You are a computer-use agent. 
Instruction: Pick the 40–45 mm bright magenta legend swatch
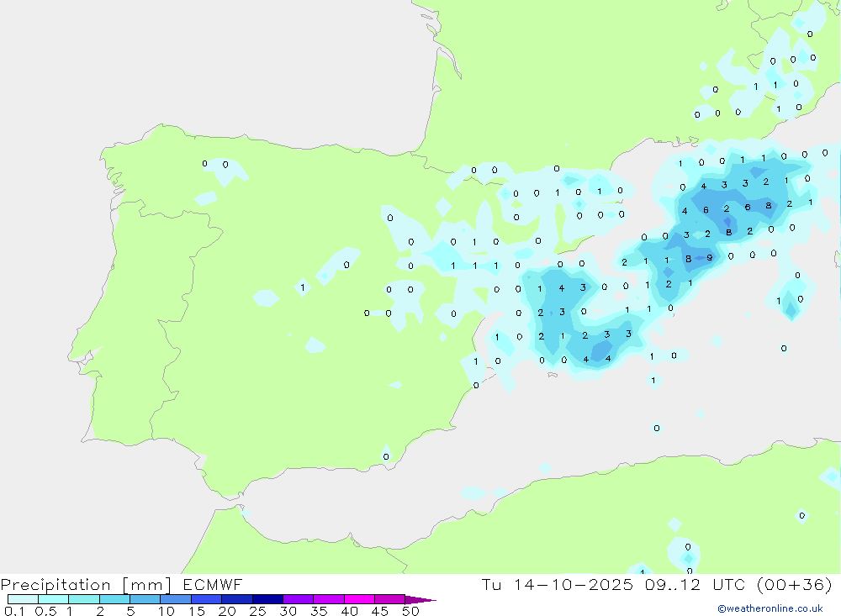[x=359, y=599]
